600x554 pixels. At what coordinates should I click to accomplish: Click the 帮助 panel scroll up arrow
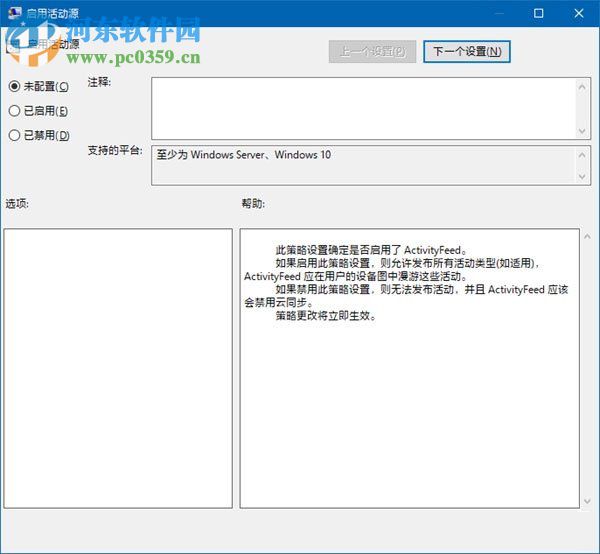(x=587, y=237)
